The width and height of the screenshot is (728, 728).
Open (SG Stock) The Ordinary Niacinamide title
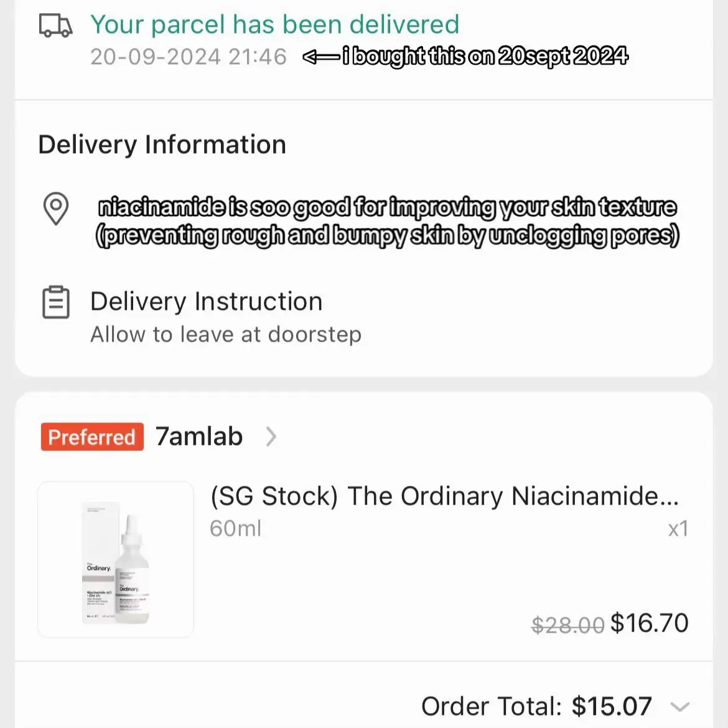click(444, 497)
